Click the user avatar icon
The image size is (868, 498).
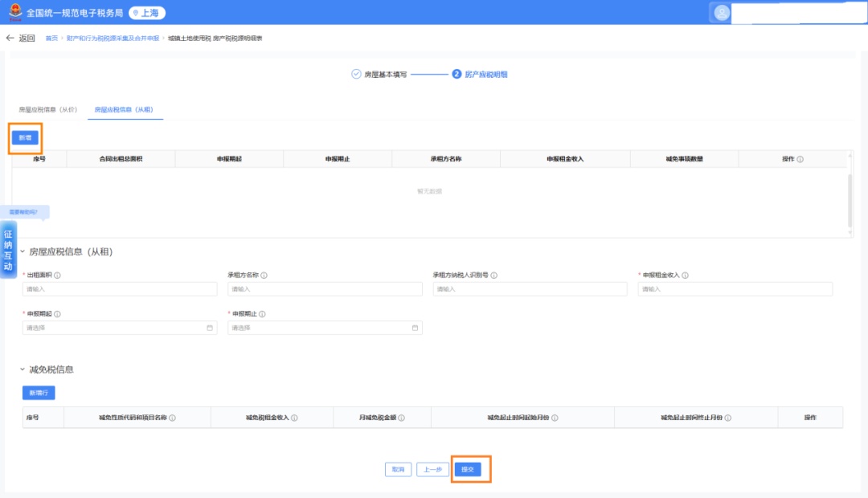pos(722,13)
